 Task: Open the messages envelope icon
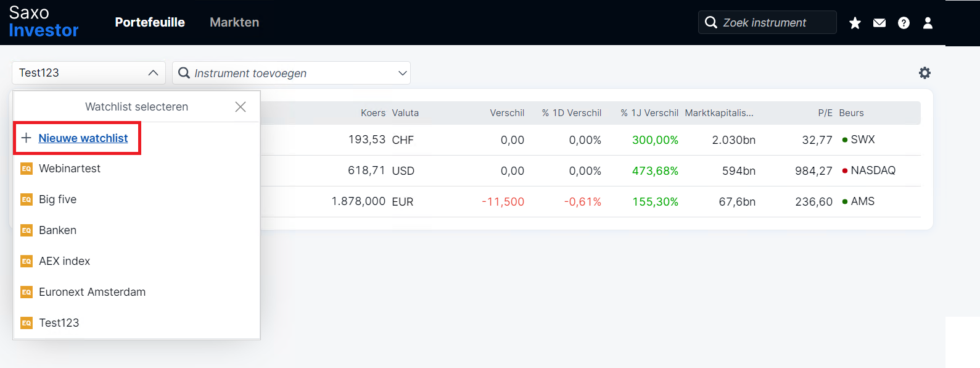(x=879, y=23)
